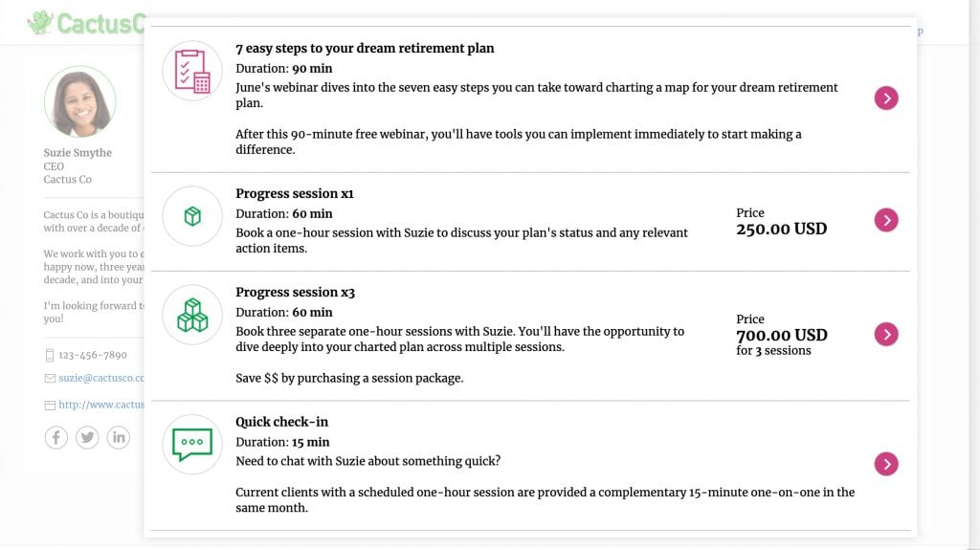980x550 pixels.
Task: Click Suzie Smythe's profile photo
Action: coord(79,101)
